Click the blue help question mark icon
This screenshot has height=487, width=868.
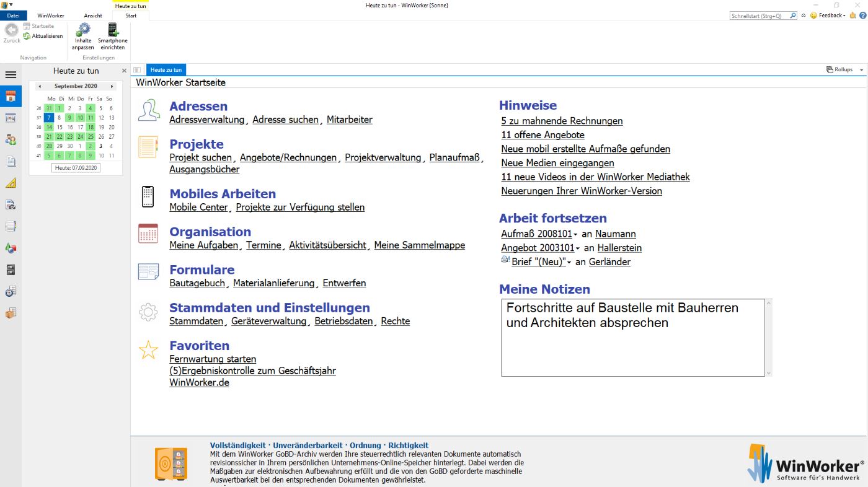pyautogui.click(x=862, y=15)
